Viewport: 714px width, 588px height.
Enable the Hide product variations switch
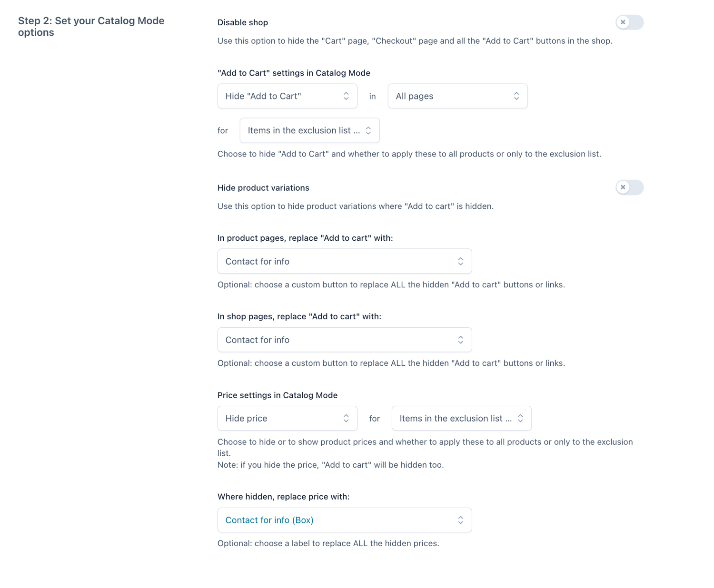point(629,187)
